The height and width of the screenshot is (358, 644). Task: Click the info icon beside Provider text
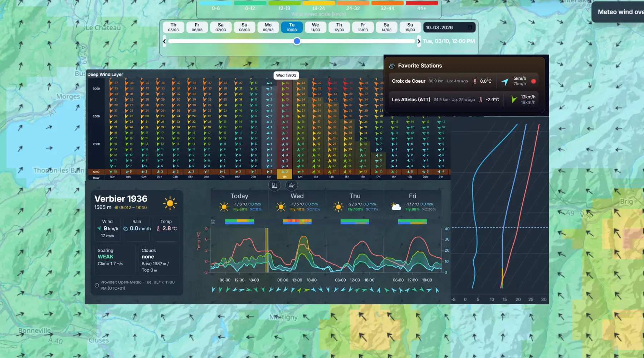97,285
